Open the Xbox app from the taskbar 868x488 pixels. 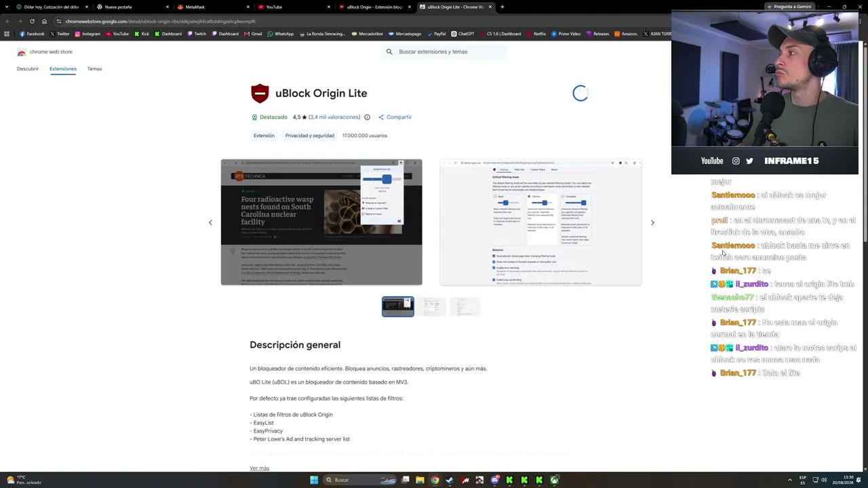coord(554,480)
